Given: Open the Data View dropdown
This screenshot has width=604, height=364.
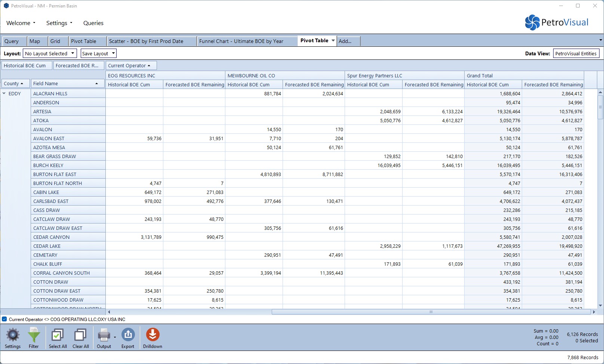Looking at the screenshot, I should (576, 53).
